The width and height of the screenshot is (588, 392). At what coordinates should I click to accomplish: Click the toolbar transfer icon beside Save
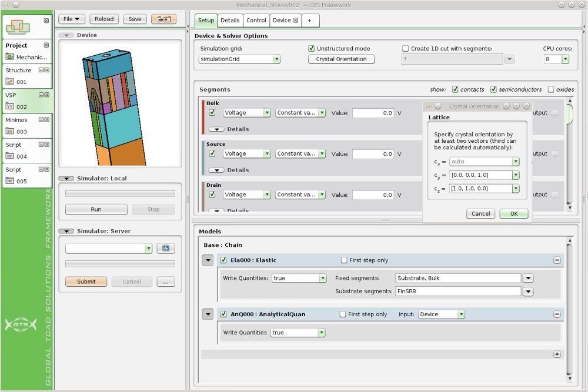(163, 19)
